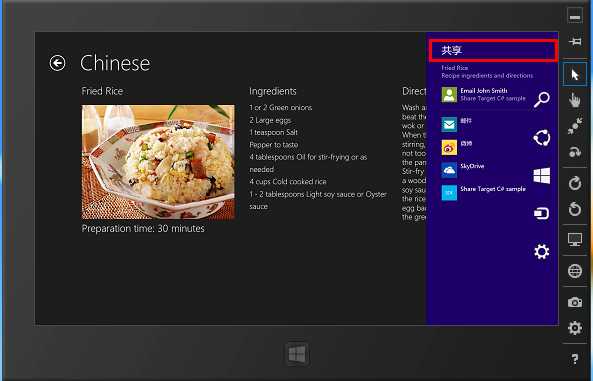
Task: Open the Share charm icon
Action: coord(542,138)
